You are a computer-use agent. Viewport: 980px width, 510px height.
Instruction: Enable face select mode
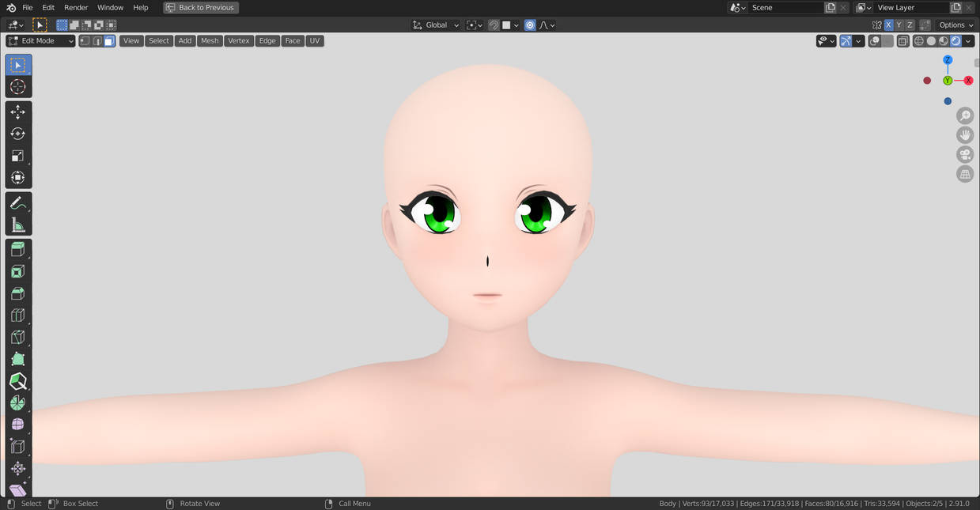click(x=109, y=41)
